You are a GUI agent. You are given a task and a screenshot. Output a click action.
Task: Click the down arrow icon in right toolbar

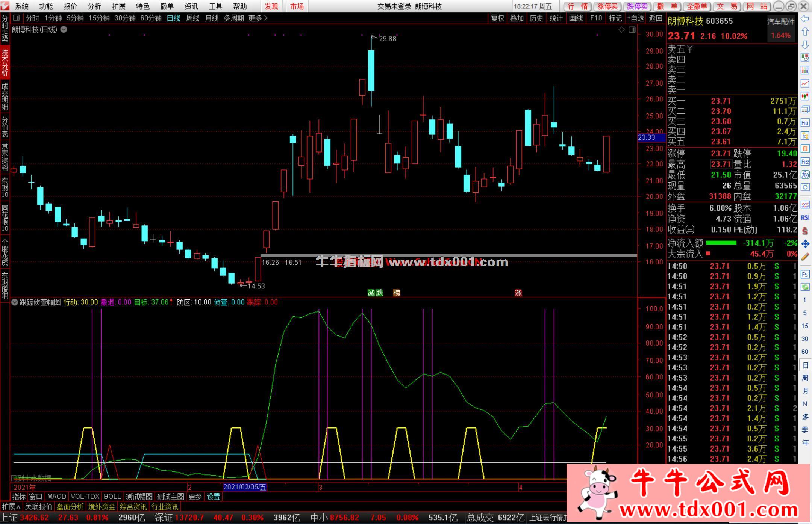point(805,44)
